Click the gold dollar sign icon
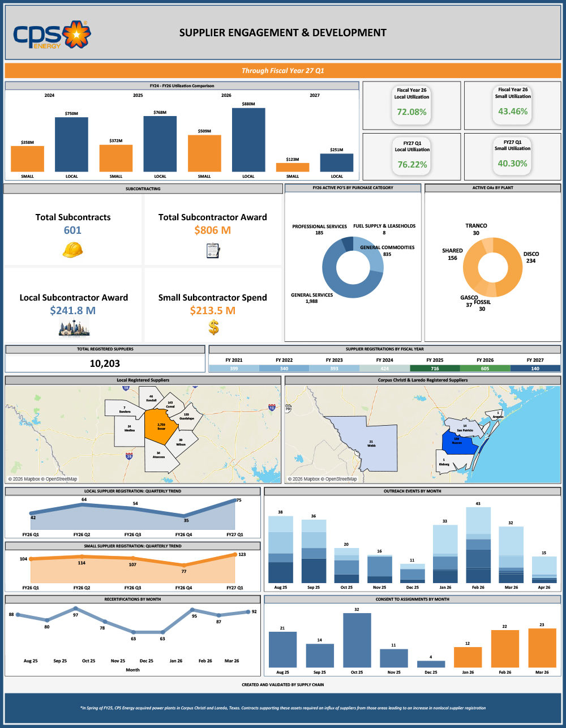The height and width of the screenshot is (728, 566). coord(213,327)
